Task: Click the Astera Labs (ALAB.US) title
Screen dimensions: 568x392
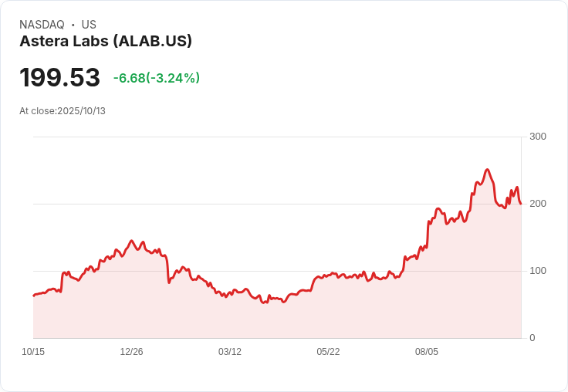Action: [x=106, y=42]
